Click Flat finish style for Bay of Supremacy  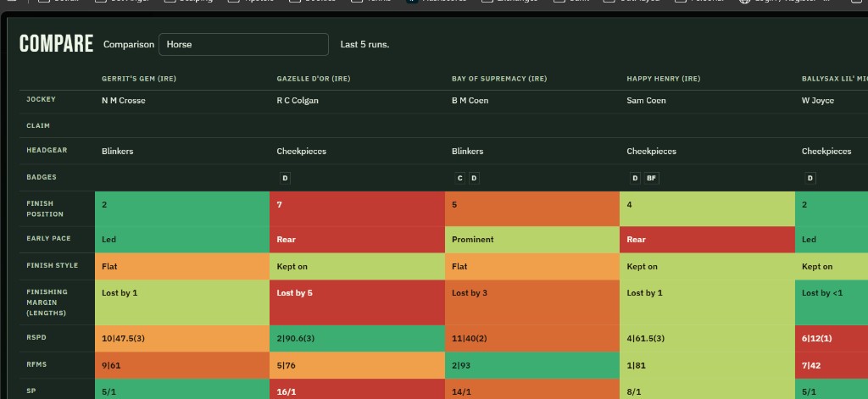point(532,266)
